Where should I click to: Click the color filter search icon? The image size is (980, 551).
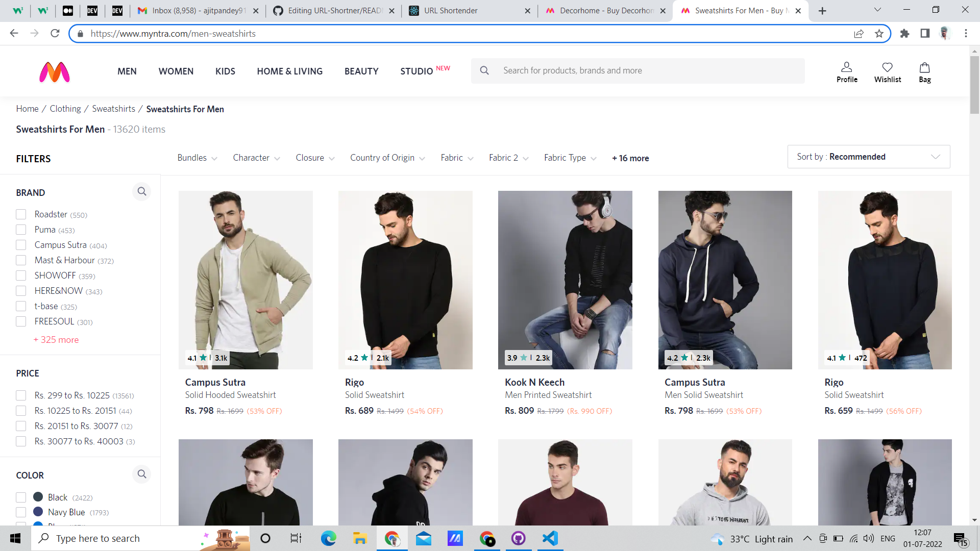(x=142, y=474)
